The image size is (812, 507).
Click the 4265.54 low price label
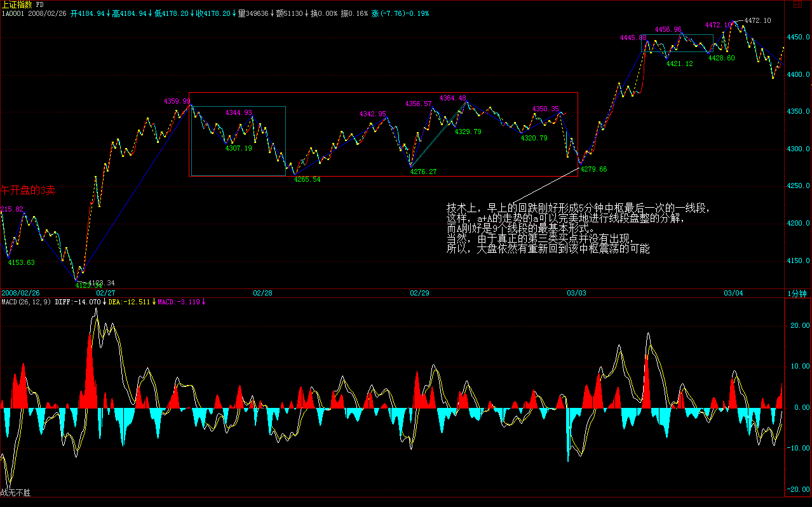(307, 179)
